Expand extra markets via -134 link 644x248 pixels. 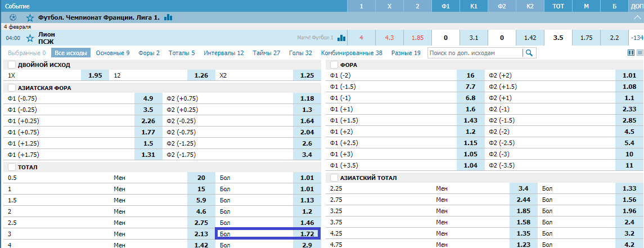(x=637, y=38)
